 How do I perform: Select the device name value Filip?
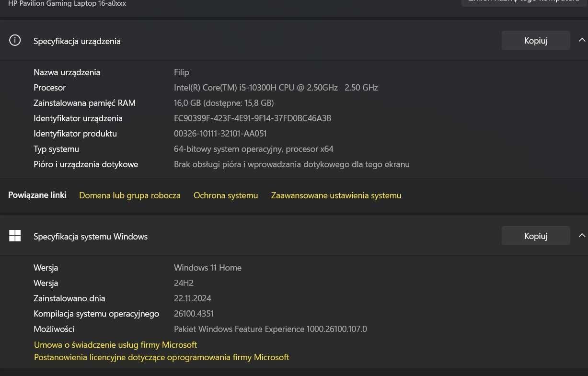(182, 72)
